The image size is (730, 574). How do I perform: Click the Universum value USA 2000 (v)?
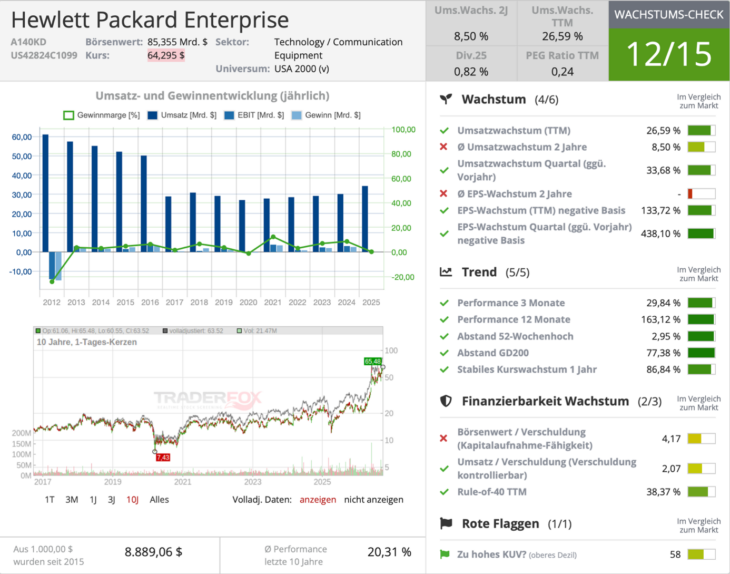tap(302, 69)
